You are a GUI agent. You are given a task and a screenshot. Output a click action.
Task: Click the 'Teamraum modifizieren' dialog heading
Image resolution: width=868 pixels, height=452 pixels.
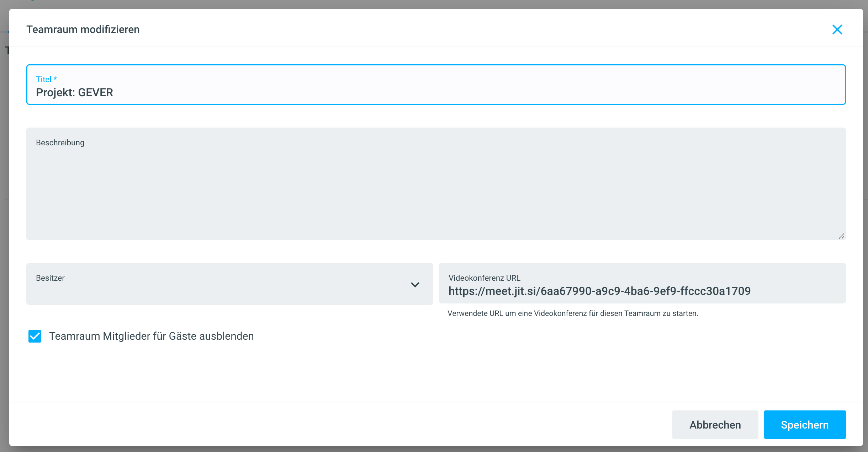pos(83,29)
